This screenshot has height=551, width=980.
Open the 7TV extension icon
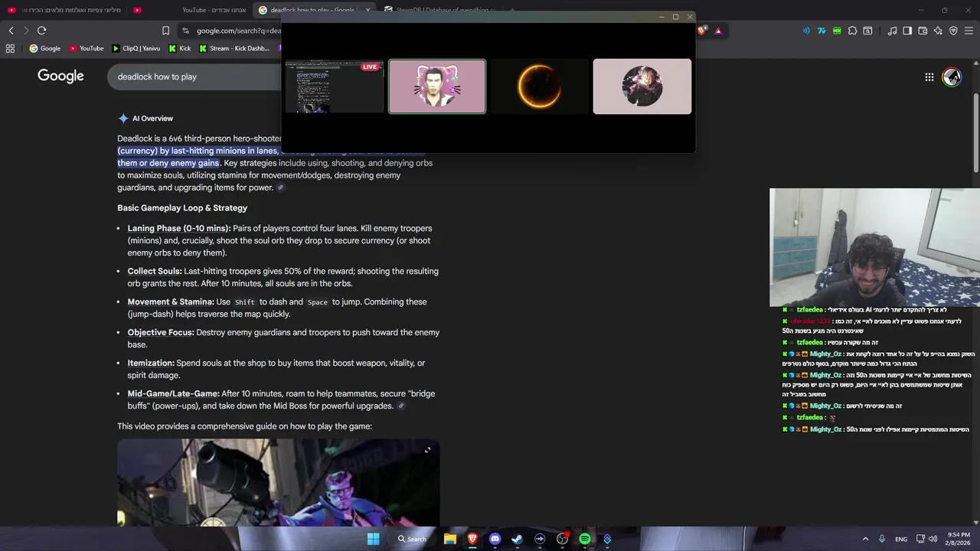tap(822, 31)
